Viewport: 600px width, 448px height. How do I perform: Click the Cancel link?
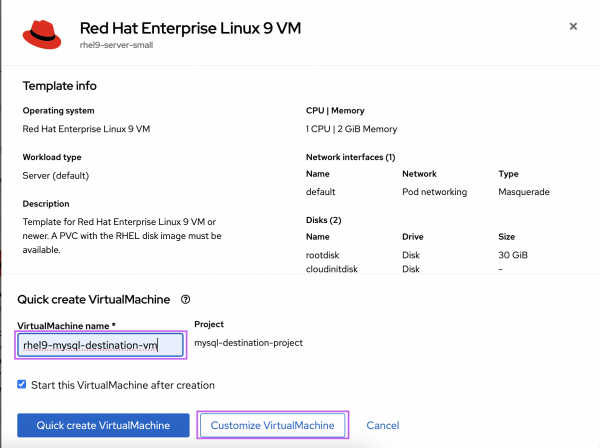click(x=383, y=425)
